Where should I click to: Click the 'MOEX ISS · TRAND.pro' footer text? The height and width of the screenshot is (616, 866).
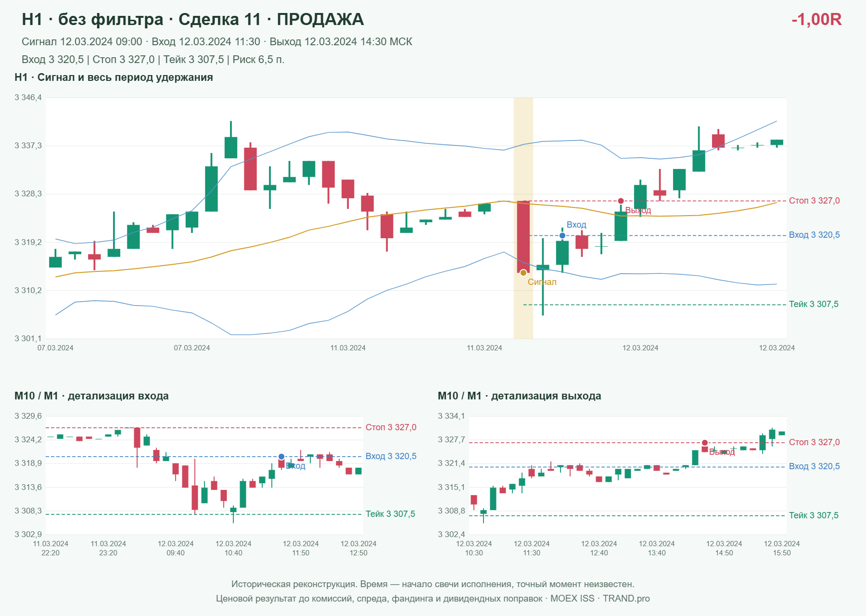click(600, 599)
